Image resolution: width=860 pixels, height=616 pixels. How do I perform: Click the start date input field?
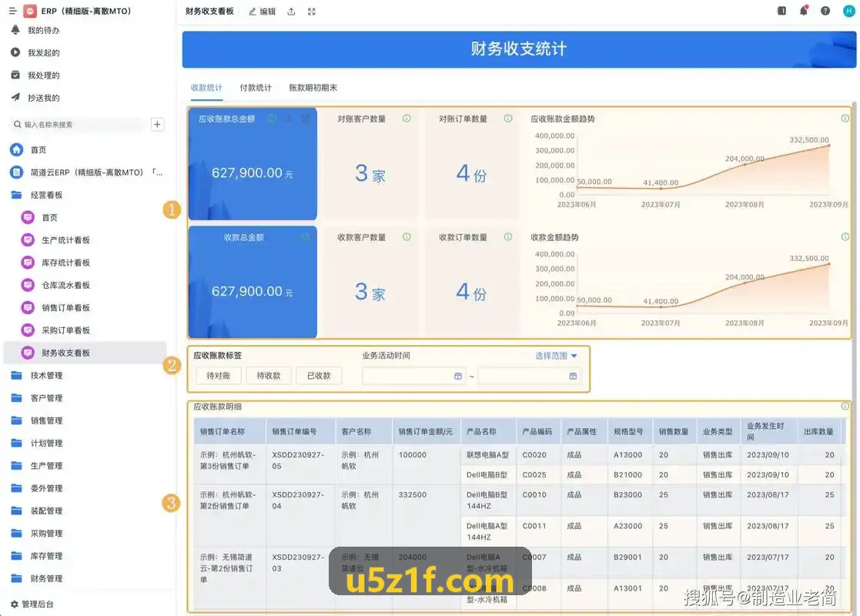(414, 376)
